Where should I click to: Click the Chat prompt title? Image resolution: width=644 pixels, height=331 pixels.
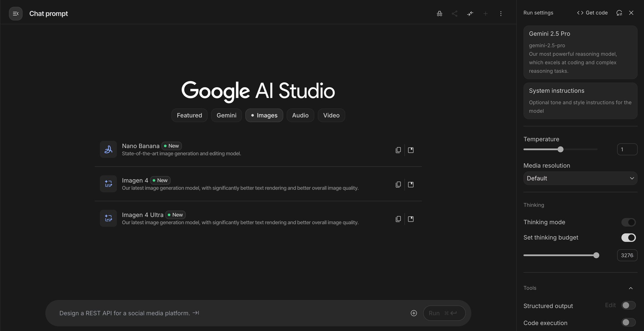click(x=48, y=14)
